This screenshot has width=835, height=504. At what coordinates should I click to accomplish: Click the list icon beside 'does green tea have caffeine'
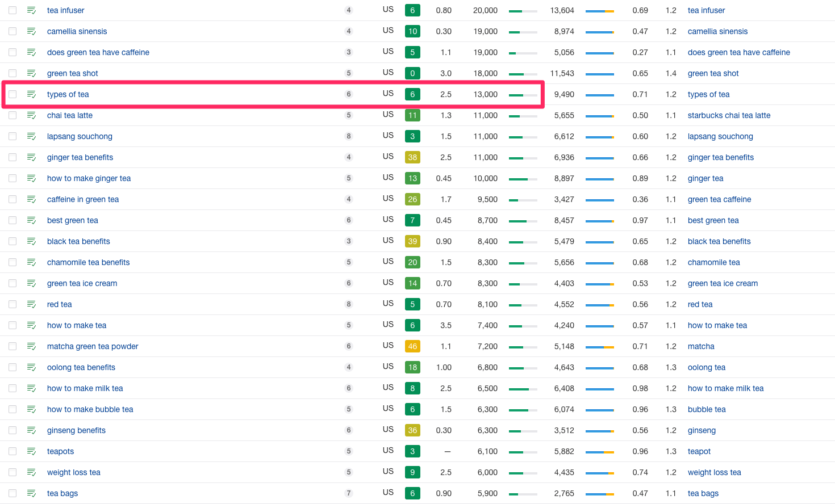coord(32,52)
